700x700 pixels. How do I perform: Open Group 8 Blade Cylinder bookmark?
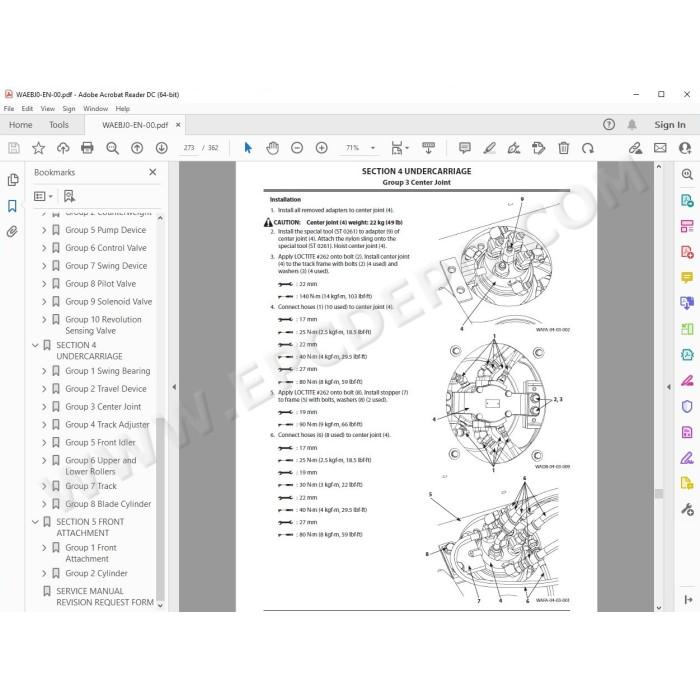point(108,504)
